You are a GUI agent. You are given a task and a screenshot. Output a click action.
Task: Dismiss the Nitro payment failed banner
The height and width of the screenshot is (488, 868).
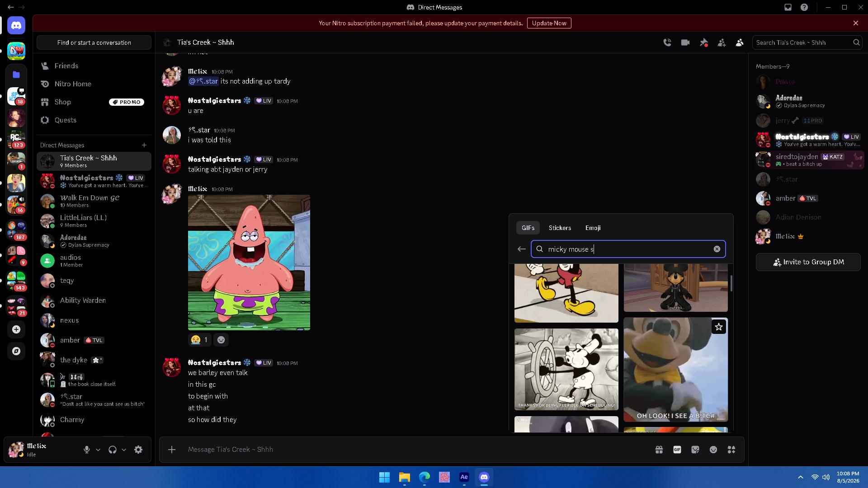[856, 23]
